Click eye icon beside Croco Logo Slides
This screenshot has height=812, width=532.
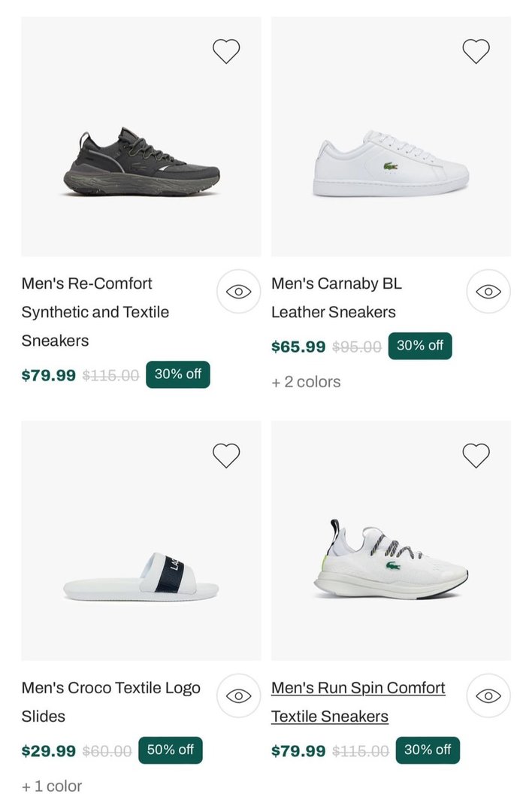238,696
